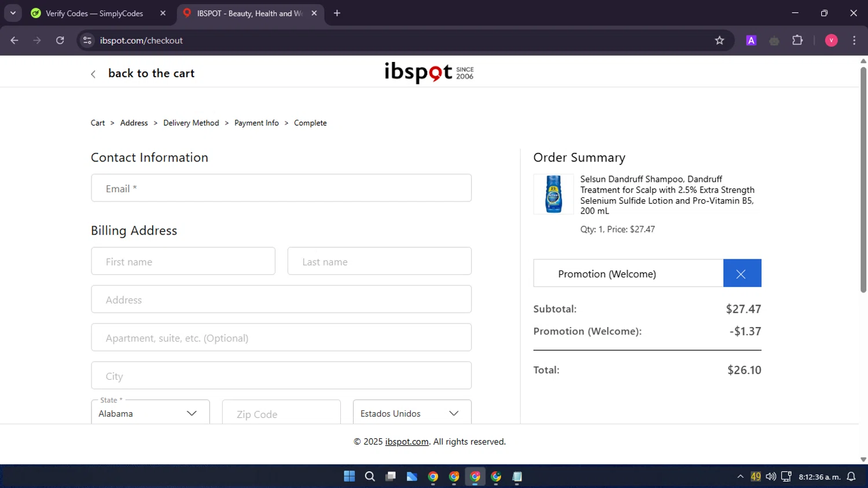
Task: View site information icon in address bar
Action: 87,41
